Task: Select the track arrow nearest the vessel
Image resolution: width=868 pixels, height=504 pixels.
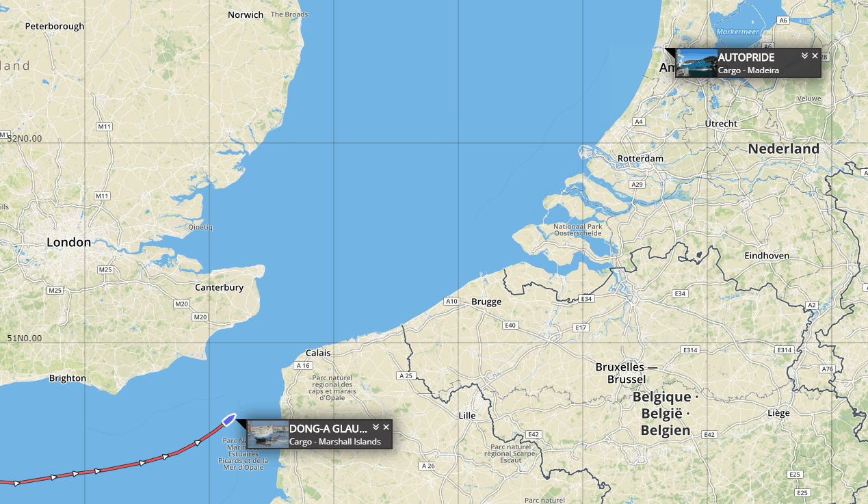Action: (198, 443)
